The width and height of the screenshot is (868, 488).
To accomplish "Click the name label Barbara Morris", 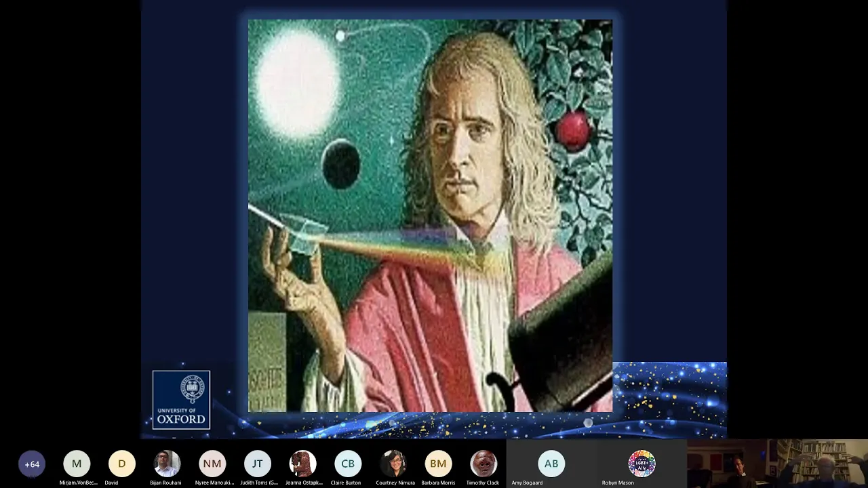I will (x=438, y=483).
